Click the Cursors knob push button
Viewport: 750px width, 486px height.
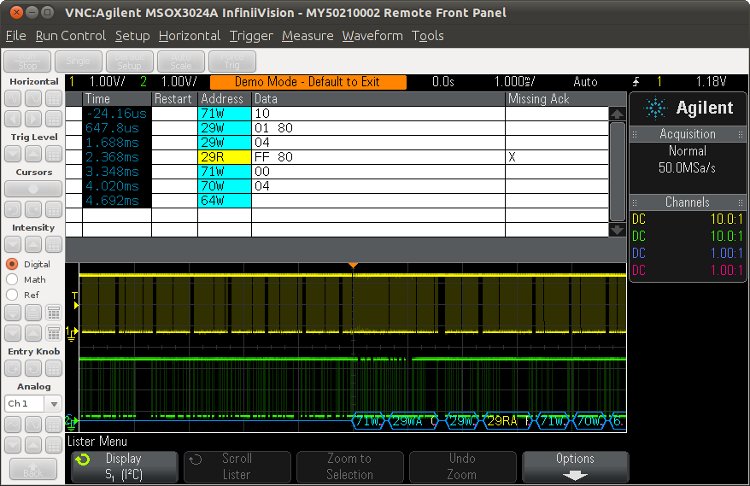tap(33, 188)
